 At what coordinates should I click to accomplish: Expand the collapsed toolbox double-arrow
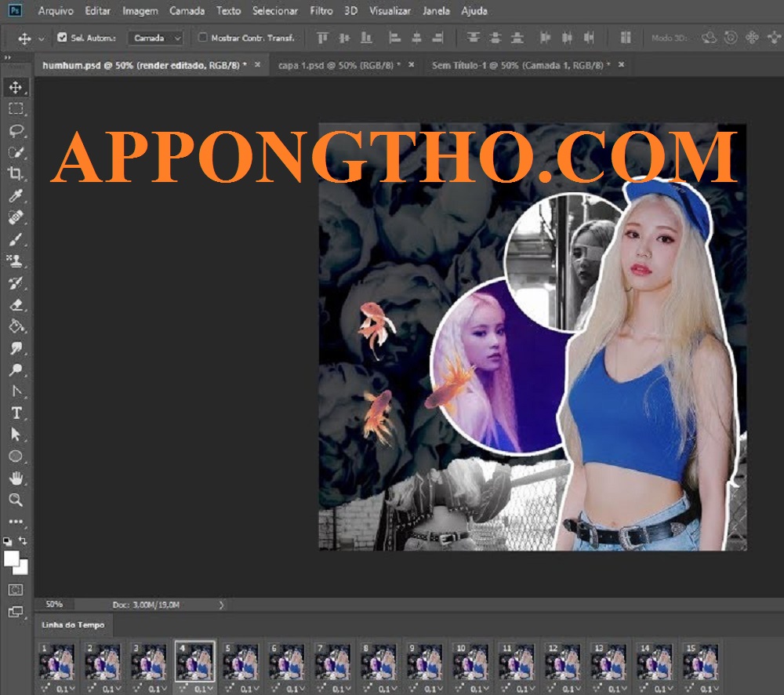(8, 57)
